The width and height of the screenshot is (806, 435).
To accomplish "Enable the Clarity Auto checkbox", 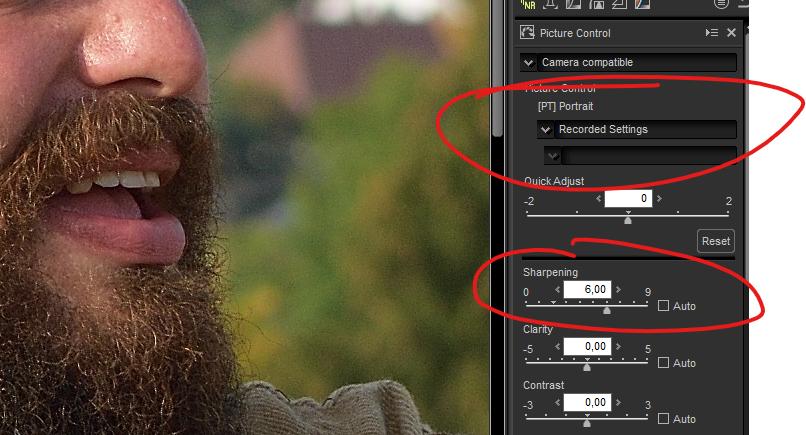I will pyautogui.click(x=663, y=362).
